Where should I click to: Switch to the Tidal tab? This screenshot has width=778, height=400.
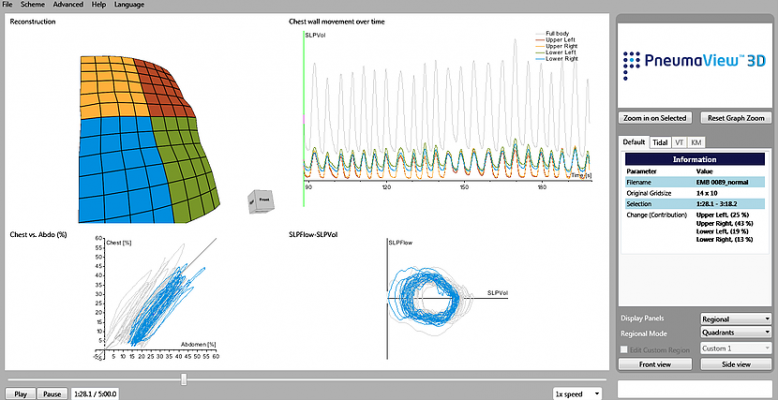click(660, 143)
